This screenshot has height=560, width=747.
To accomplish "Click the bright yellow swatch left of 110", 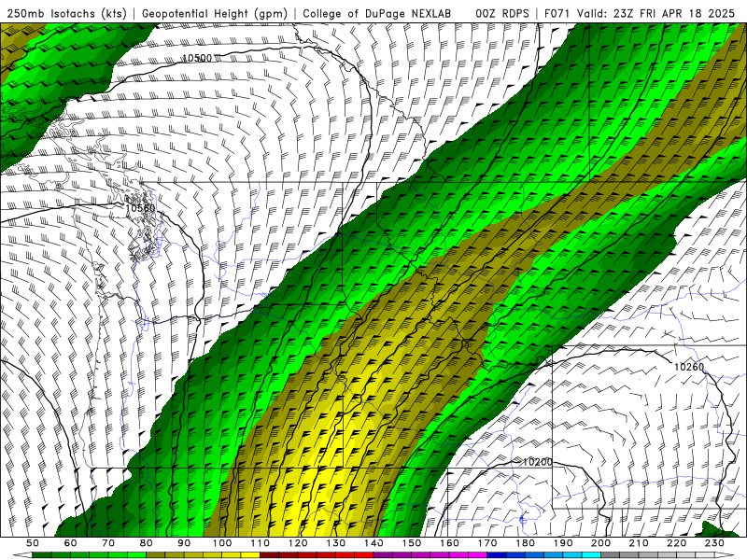I will point(250,555).
